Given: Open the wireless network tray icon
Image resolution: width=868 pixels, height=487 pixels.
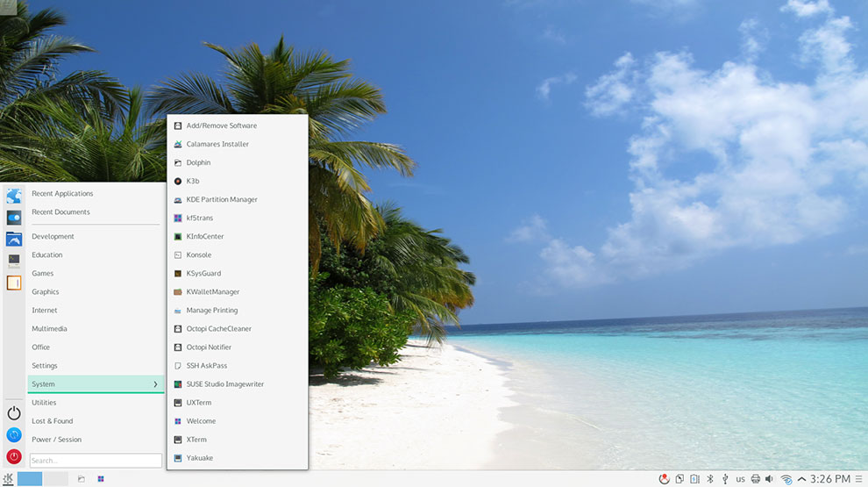Looking at the screenshot, I should [786, 479].
